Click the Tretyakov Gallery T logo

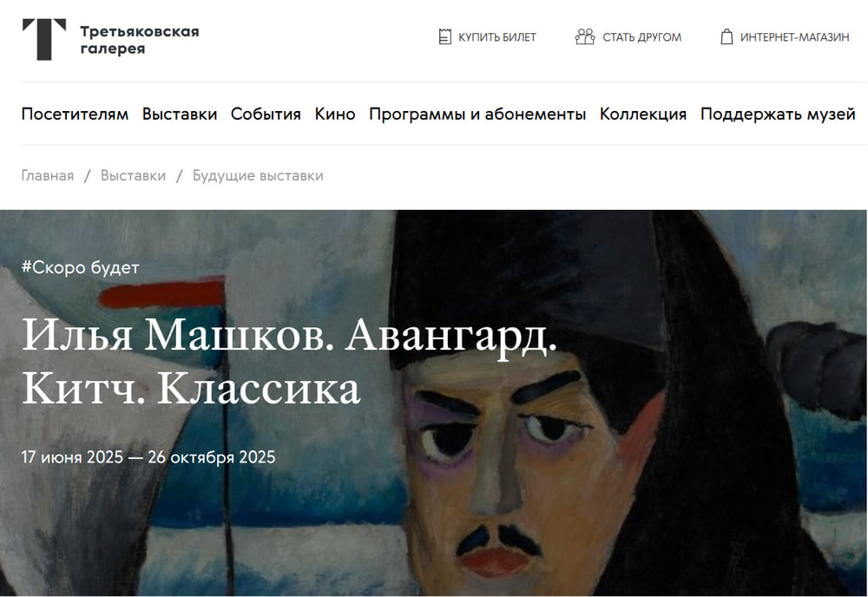[44, 39]
